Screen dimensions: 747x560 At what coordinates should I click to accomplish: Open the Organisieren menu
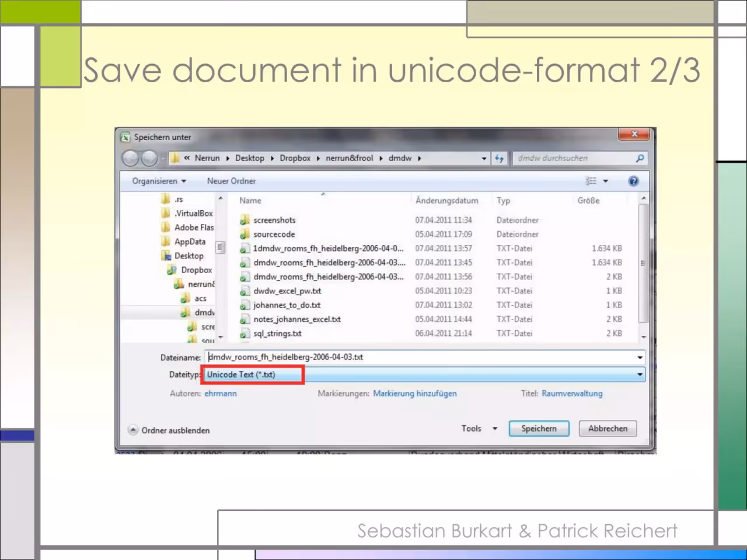click(159, 181)
